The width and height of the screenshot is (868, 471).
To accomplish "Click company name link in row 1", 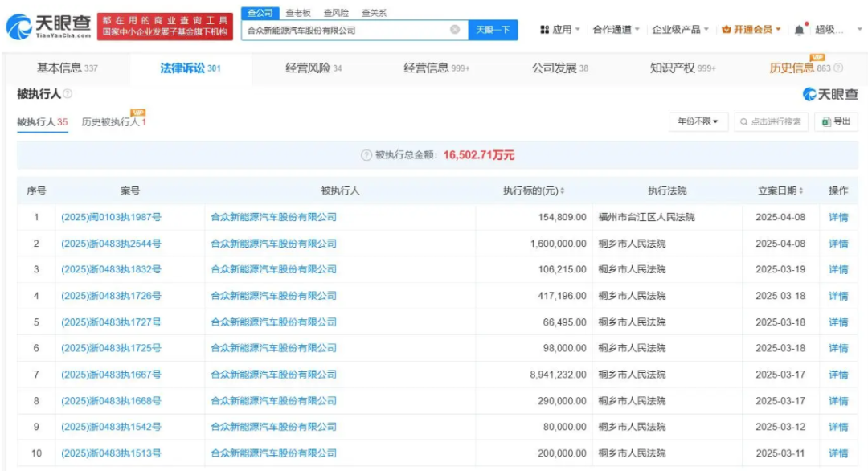I will tap(273, 217).
